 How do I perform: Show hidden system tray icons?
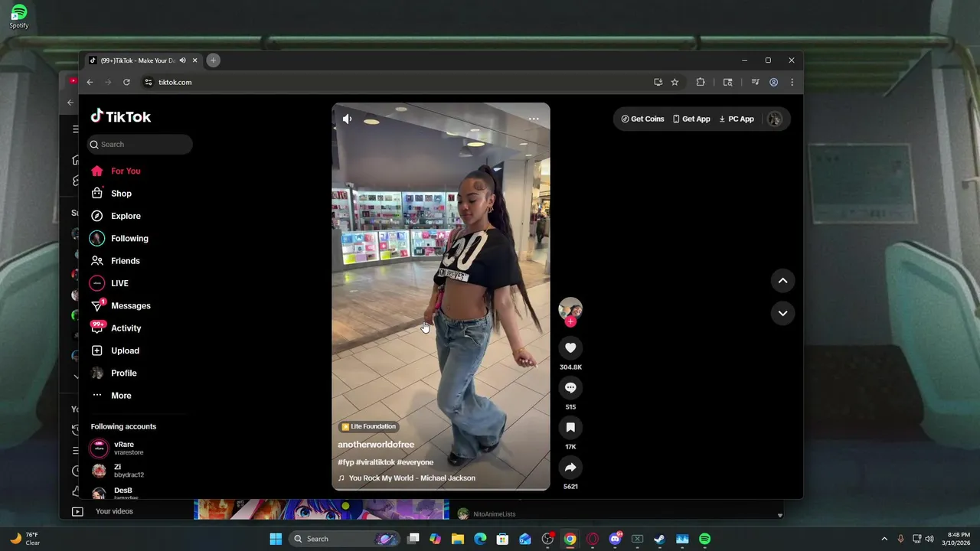(x=884, y=539)
